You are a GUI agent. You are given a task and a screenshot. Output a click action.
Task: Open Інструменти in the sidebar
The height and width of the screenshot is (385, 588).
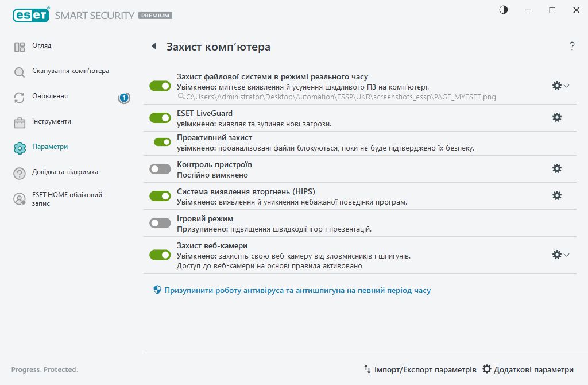click(52, 122)
